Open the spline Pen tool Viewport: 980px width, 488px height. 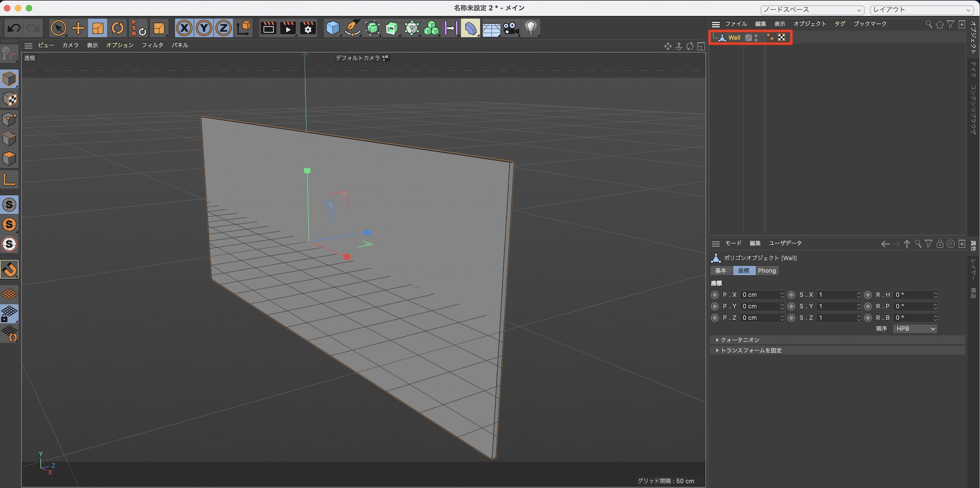352,28
